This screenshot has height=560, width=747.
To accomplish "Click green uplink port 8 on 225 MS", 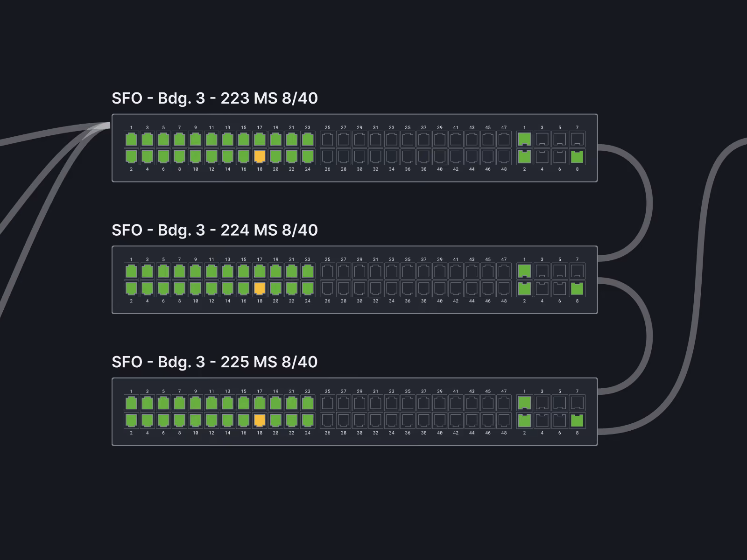I will [578, 420].
